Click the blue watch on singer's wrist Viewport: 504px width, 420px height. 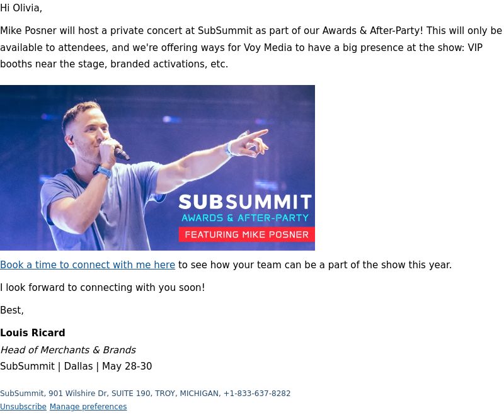(103, 171)
